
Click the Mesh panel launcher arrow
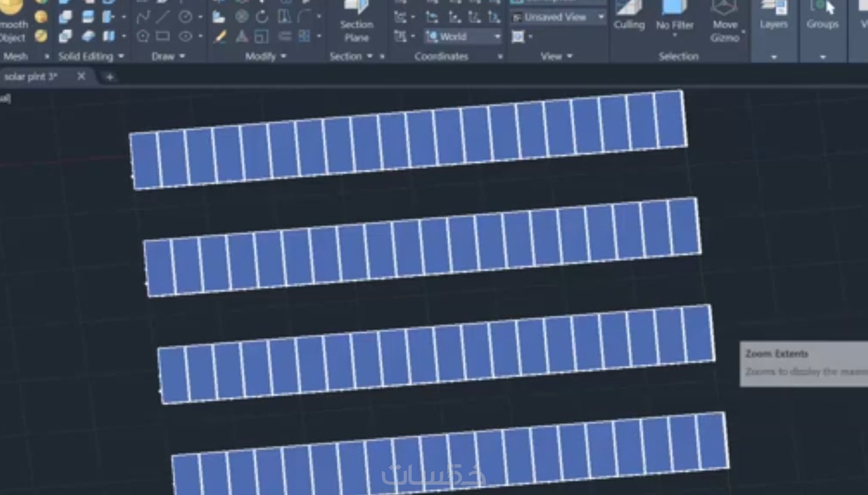46,57
